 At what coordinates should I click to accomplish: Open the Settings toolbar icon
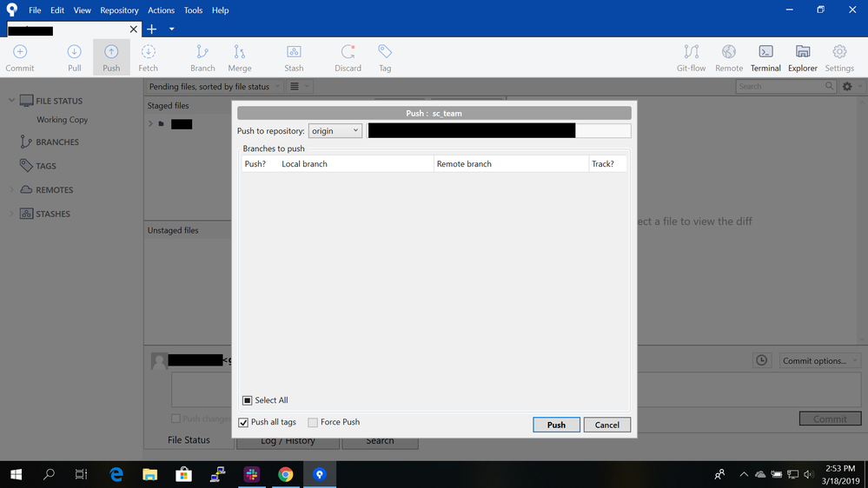coord(839,57)
